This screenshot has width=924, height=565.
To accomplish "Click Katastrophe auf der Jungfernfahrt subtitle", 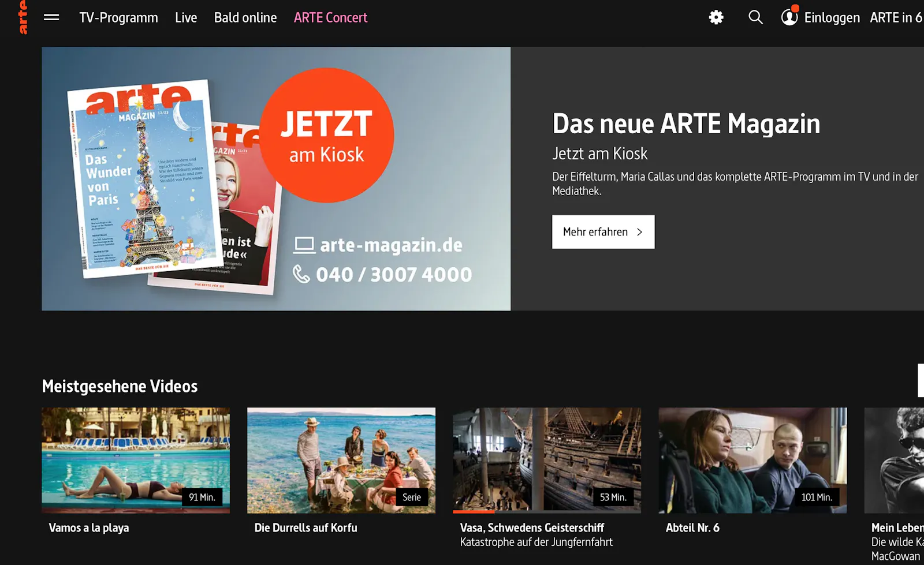I will tap(536, 542).
